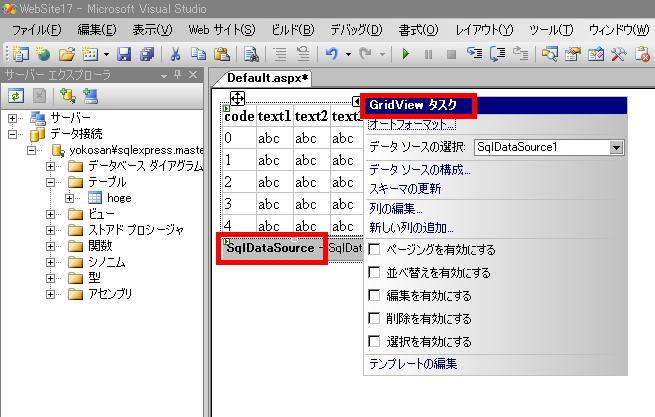Click スキーマの更新 link
Screen dimensions: 655x417
point(405,189)
